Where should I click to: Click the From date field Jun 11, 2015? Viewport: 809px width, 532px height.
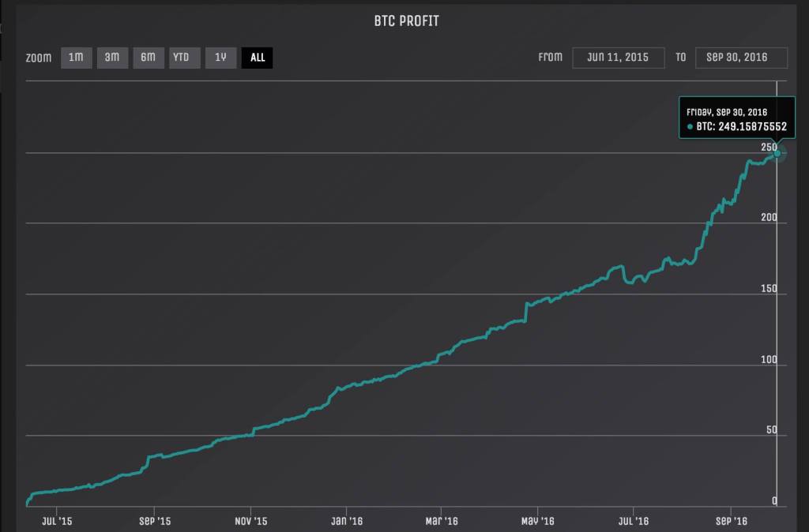[x=618, y=58]
